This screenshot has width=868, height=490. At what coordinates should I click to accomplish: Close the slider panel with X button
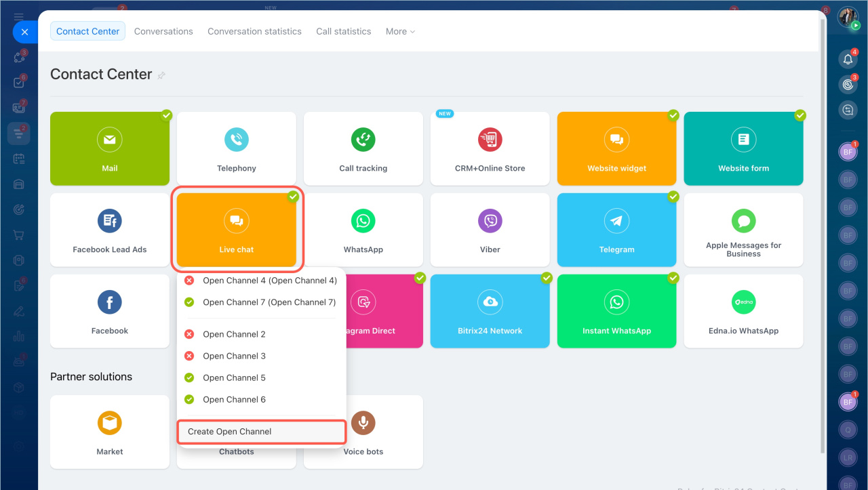(x=24, y=32)
